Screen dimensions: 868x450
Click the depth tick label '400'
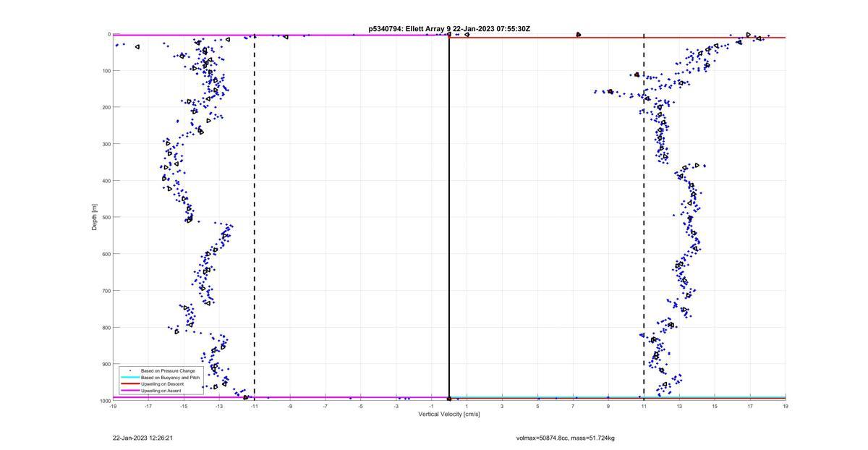[x=106, y=181]
